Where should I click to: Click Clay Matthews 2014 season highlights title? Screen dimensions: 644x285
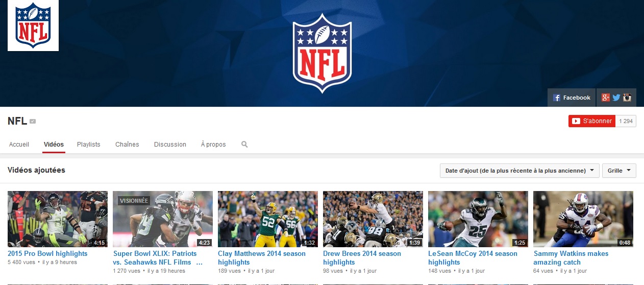point(262,258)
